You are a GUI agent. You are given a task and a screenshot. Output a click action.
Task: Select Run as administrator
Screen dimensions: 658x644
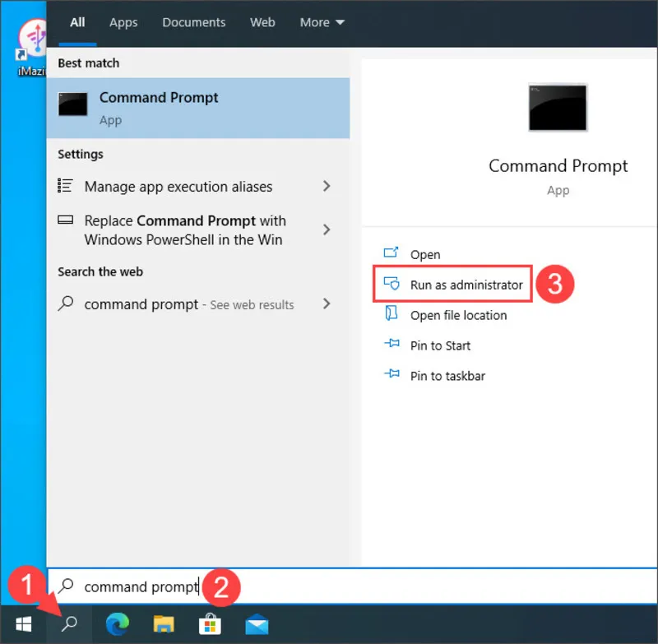pos(453,284)
